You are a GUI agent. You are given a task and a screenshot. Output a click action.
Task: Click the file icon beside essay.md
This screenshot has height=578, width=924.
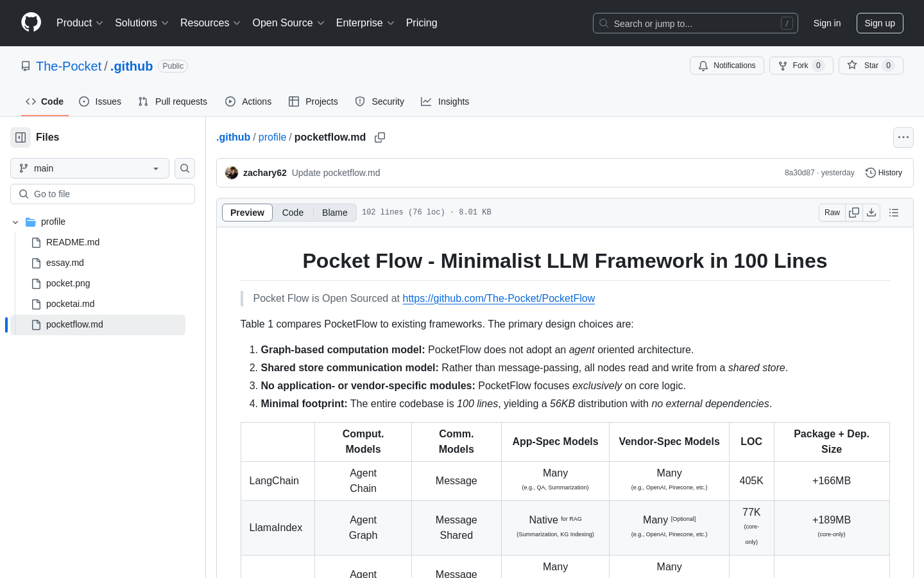point(37,263)
